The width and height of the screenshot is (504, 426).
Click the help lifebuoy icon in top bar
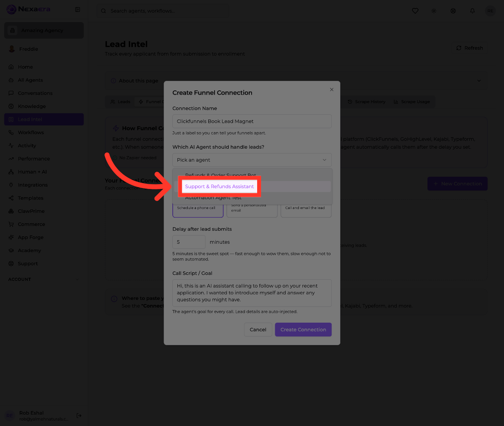click(x=453, y=11)
